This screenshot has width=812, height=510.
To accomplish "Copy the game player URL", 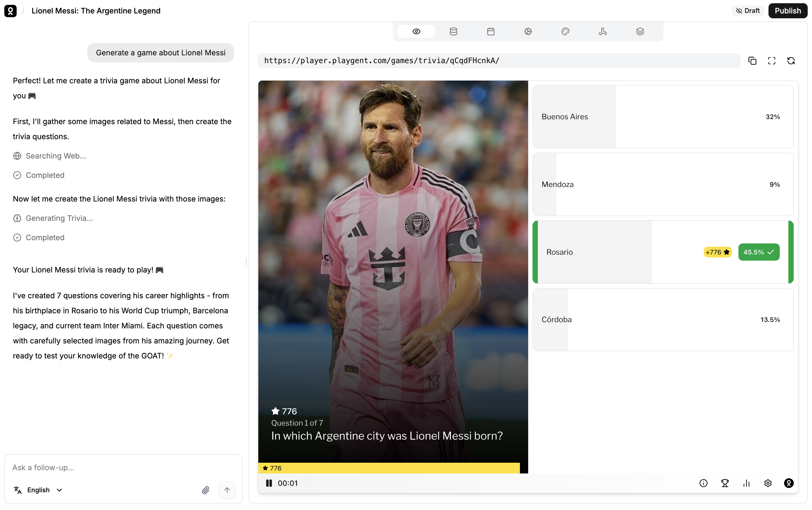I will [752, 61].
